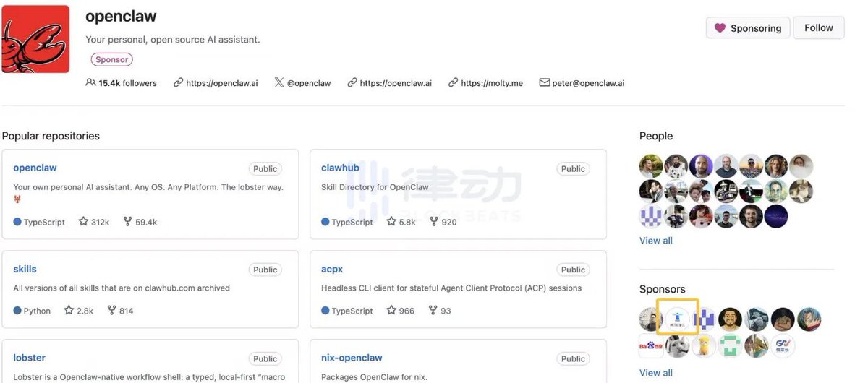The width and height of the screenshot is (868, 383).
Task: Open the clawhub repository
Action: coord(340,168)
